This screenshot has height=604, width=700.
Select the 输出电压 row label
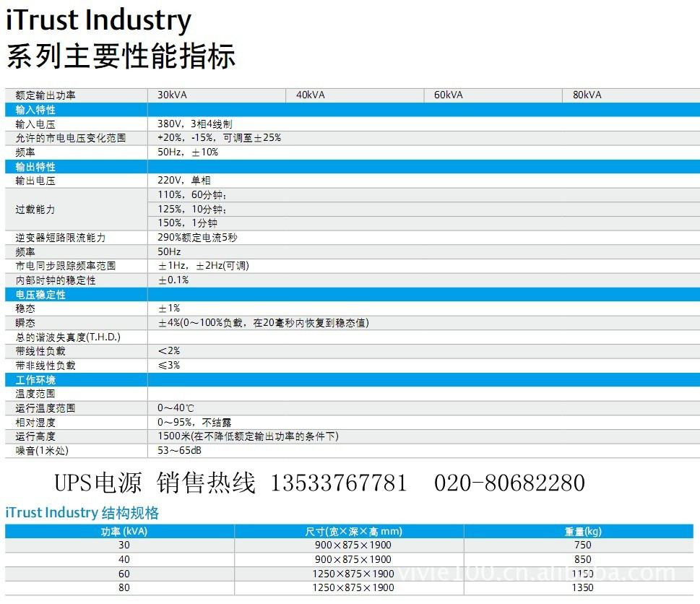(35, 181)
